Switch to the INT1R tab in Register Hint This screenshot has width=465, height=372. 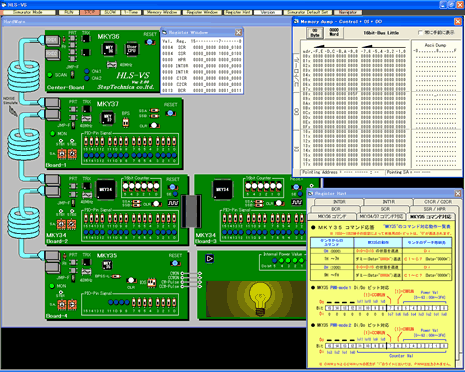(x=388, y=202)
